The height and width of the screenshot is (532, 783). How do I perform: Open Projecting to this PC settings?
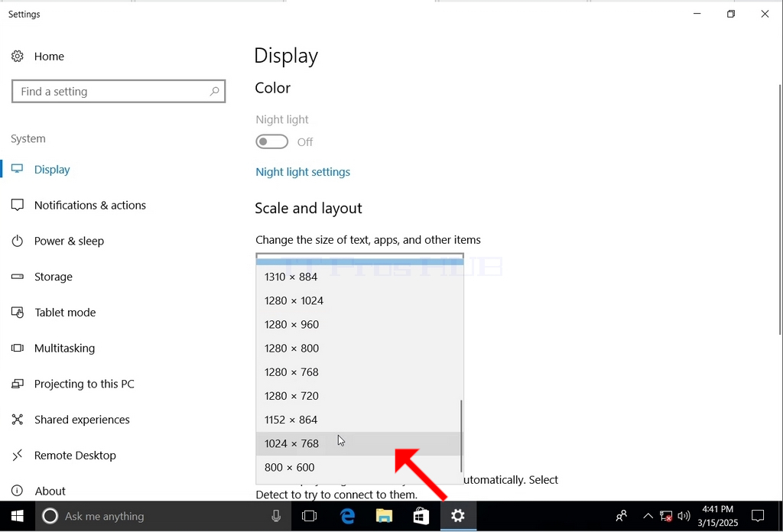click(x=84, y=384)
